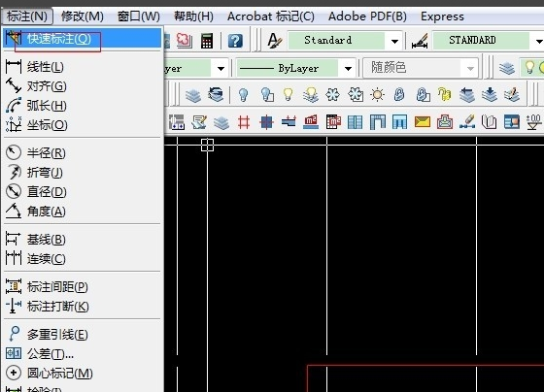Click the red stamp/printer icon
The width and height of the screenshot is (544, 392).
(x=445, y=122)
